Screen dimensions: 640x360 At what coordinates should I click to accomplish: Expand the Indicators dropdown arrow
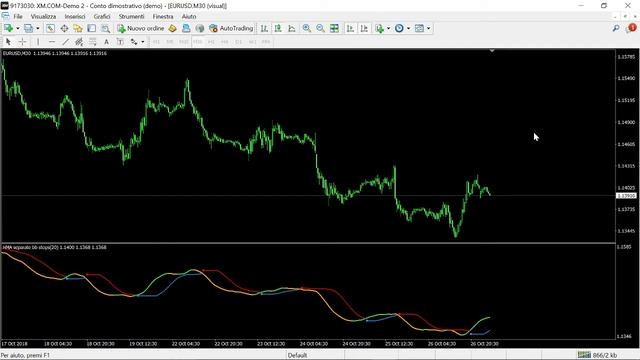pos(388,28)
